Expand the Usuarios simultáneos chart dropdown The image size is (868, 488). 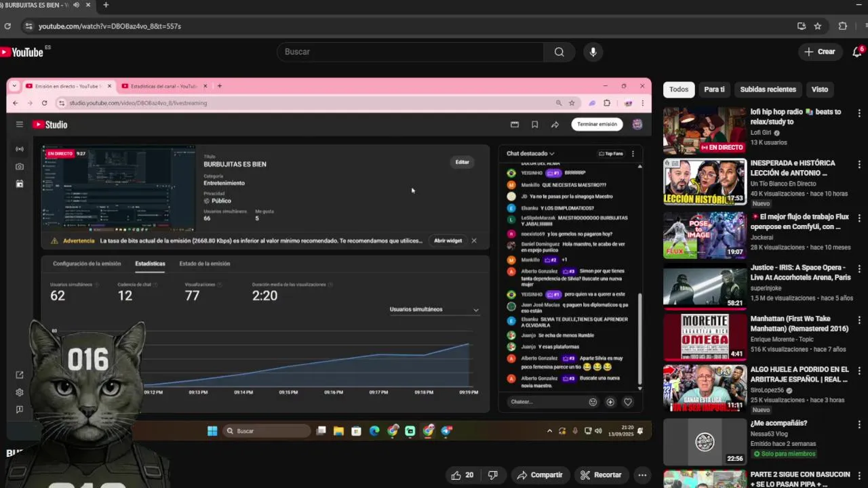coord(434,310)
